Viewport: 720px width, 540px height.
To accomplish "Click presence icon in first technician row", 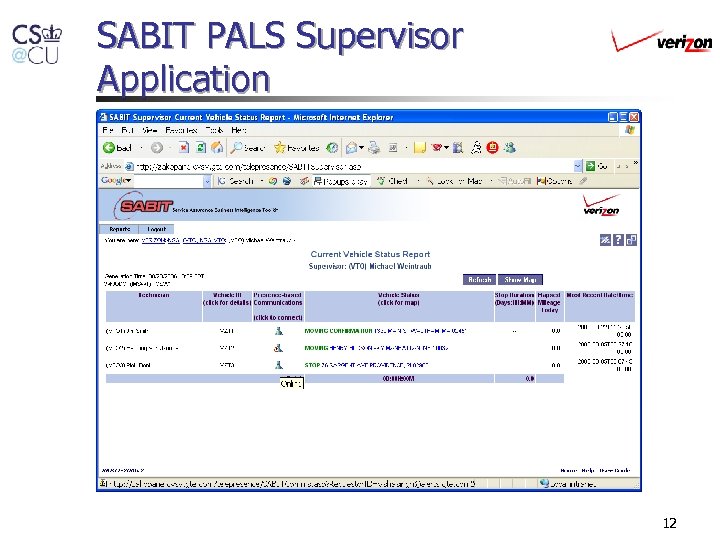I will [278, 331].
